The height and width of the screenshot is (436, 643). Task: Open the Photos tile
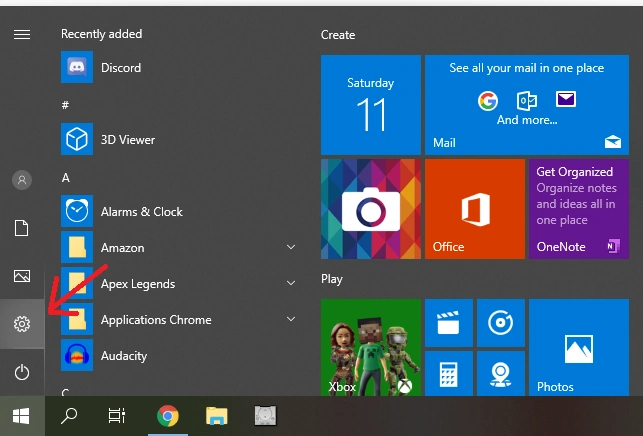point(579,348)
